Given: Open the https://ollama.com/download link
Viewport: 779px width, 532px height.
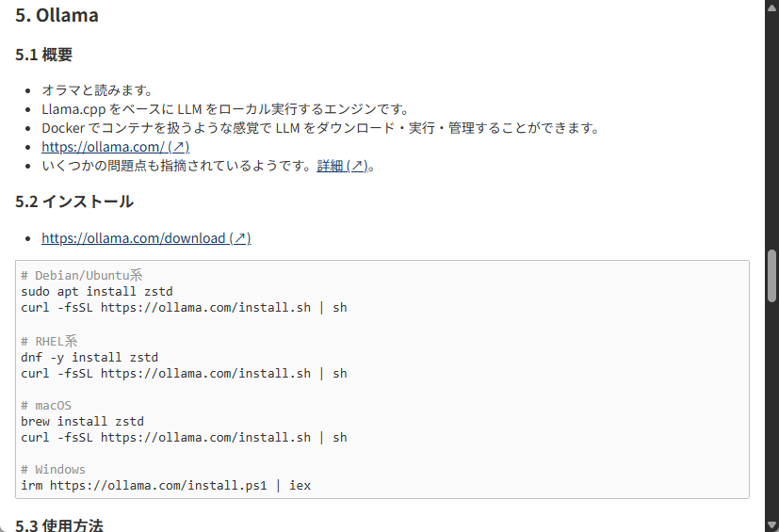Looking at the screenshot, I should click(134, 238).
